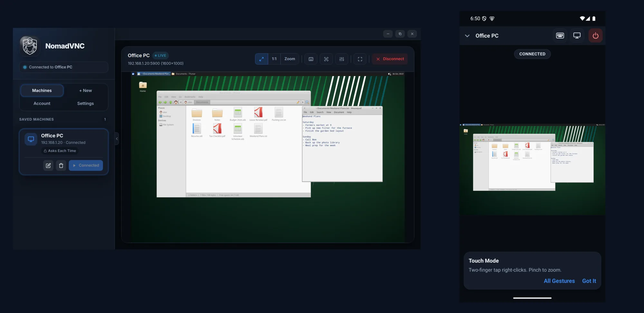Dismiss Touch Mode tip with Got It

tap(589, 281)
